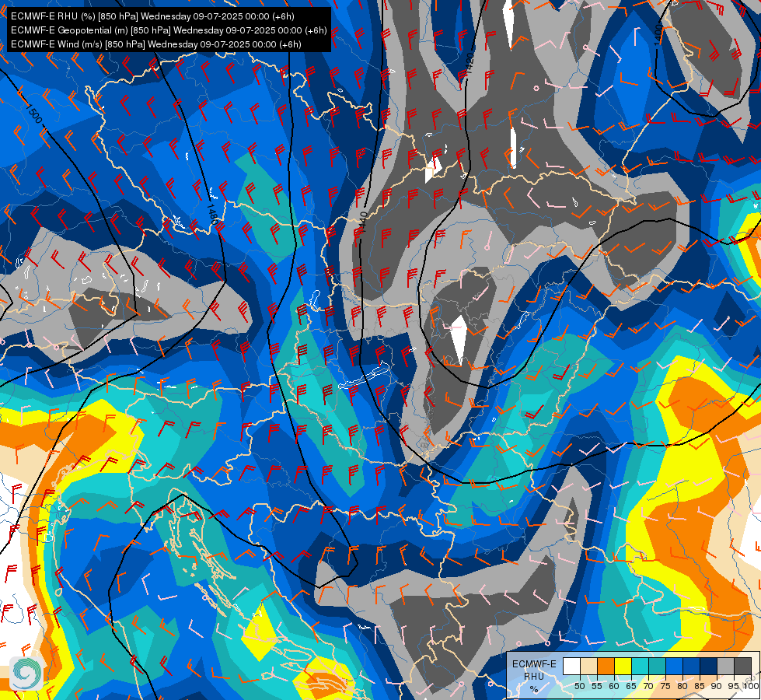761x700 pixels.
Task: Click the white legend swatch below 50%
Action: 571,666
